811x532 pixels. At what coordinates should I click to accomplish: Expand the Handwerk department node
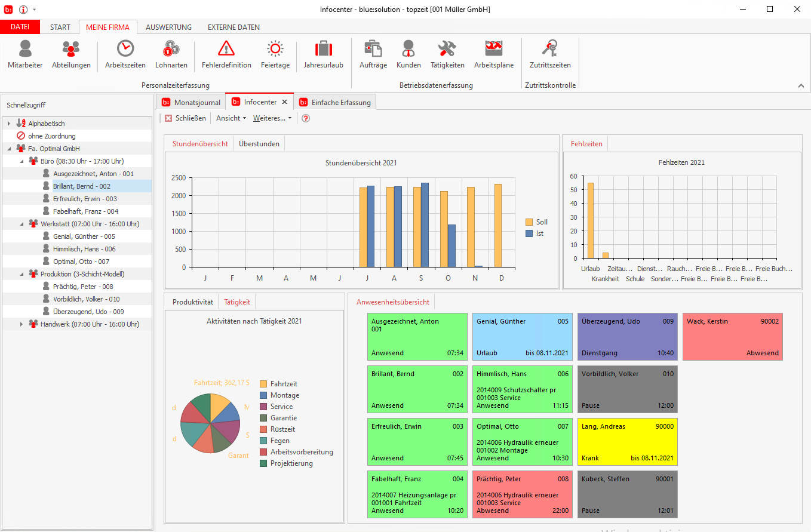point(22,324)
